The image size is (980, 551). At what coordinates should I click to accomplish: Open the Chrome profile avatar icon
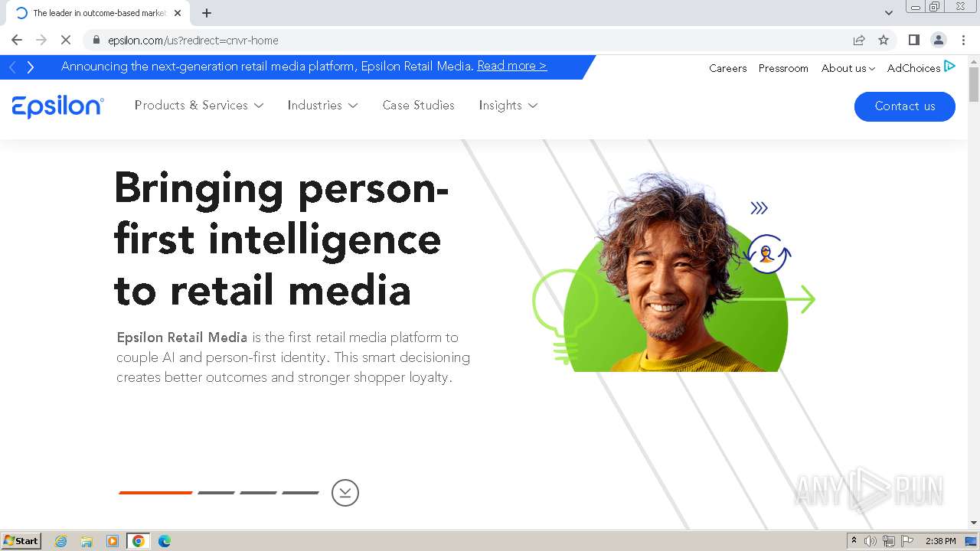pos(939,40)
